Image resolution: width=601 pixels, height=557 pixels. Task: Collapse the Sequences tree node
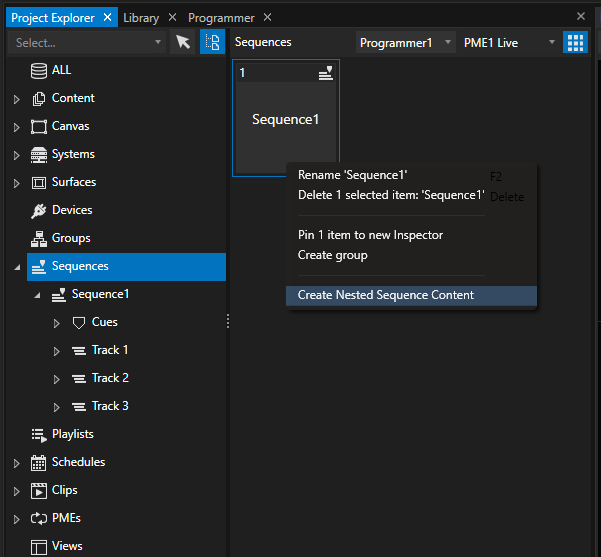point(17,267)
